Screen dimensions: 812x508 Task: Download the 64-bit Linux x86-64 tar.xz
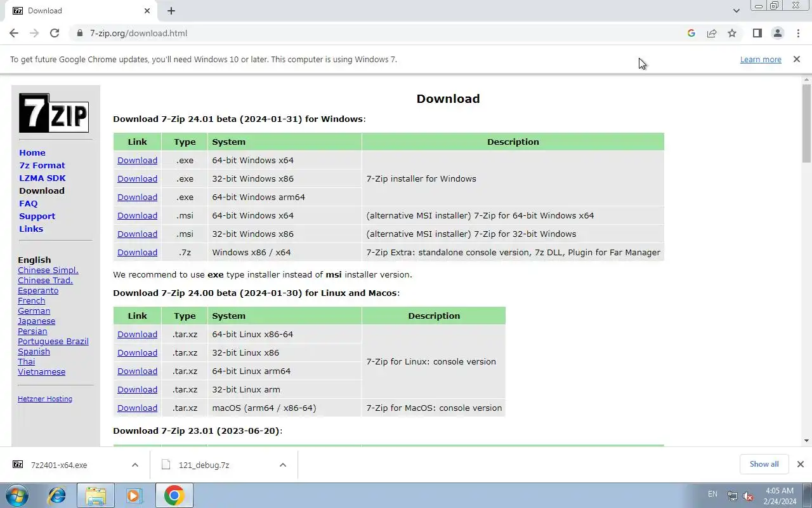137,334
